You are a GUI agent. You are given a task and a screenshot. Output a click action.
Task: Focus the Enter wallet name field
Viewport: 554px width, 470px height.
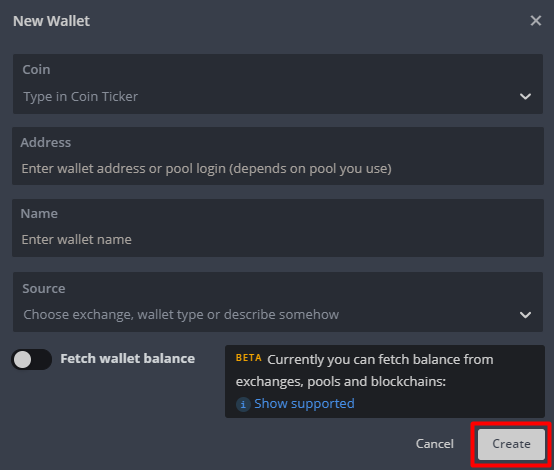pos(278,240)
